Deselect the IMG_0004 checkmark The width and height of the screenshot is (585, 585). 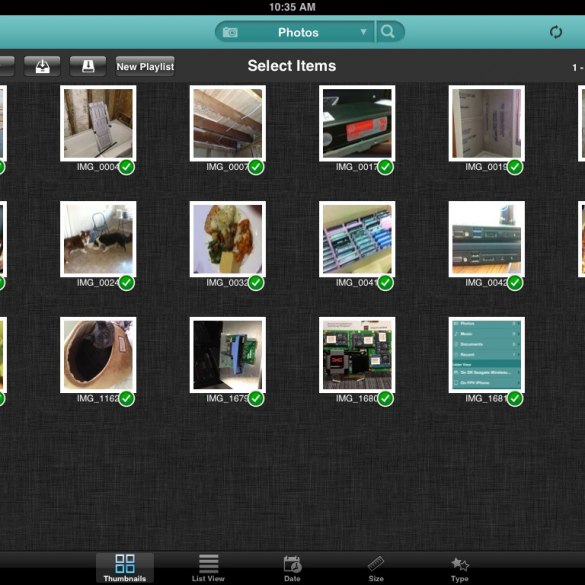pos(127,167)
